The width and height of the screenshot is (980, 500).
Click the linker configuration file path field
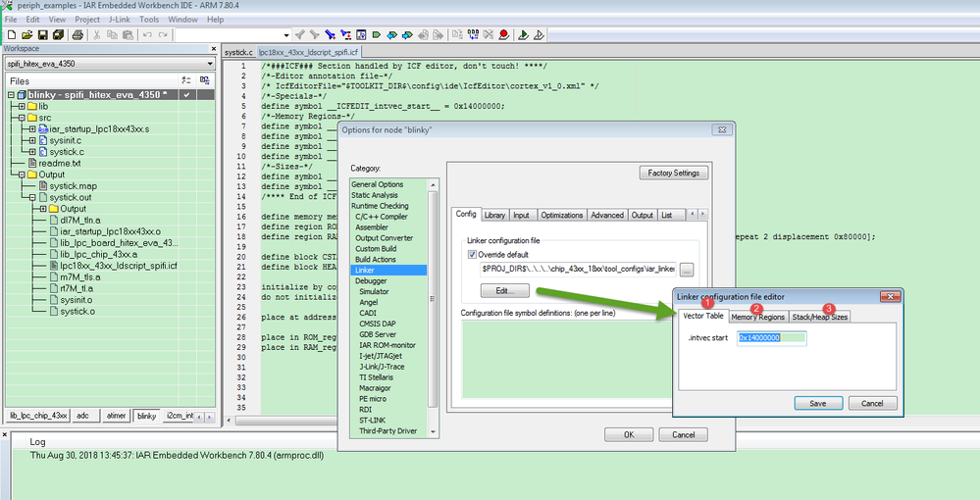578,270
